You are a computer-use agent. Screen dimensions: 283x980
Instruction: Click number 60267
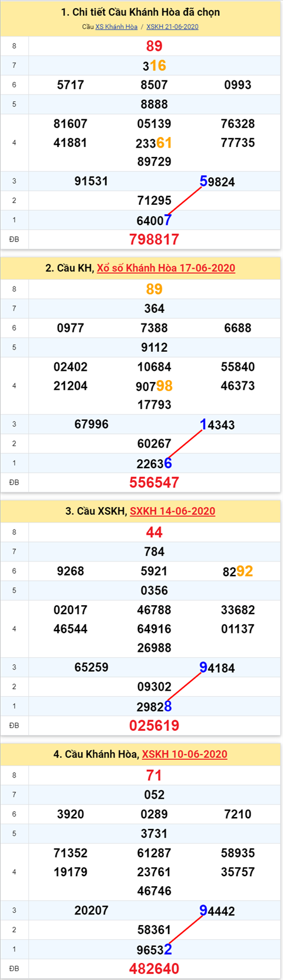(154, 444)
